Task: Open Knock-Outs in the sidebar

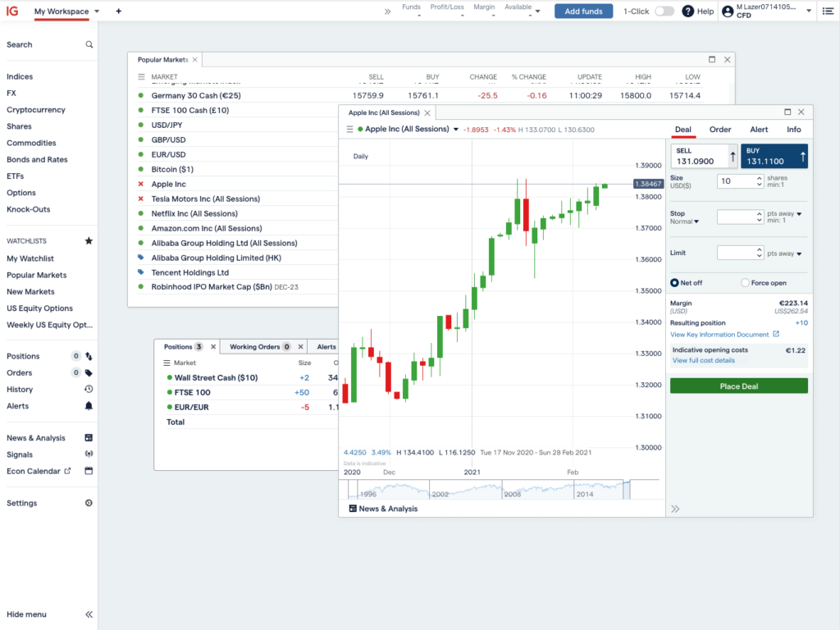Action: click(29, 209)
